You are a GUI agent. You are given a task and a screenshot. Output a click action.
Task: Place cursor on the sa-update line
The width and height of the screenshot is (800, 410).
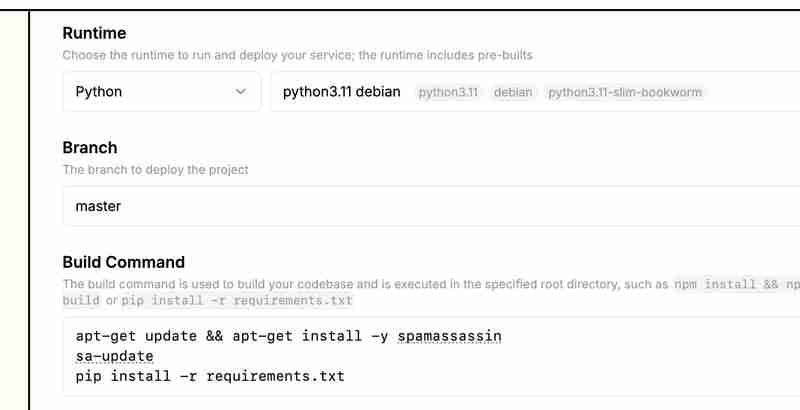(x=114, y=356)
